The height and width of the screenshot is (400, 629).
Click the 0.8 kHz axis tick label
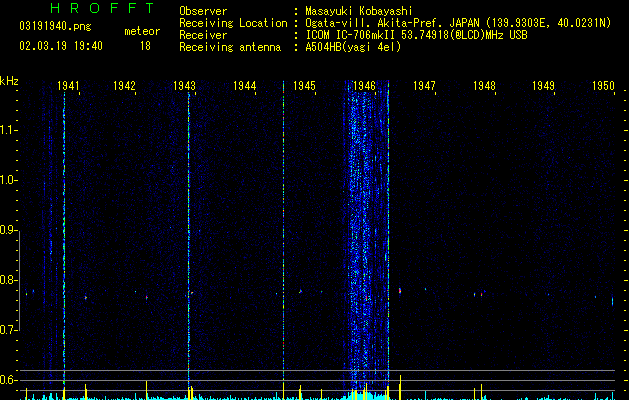(8, 280)
